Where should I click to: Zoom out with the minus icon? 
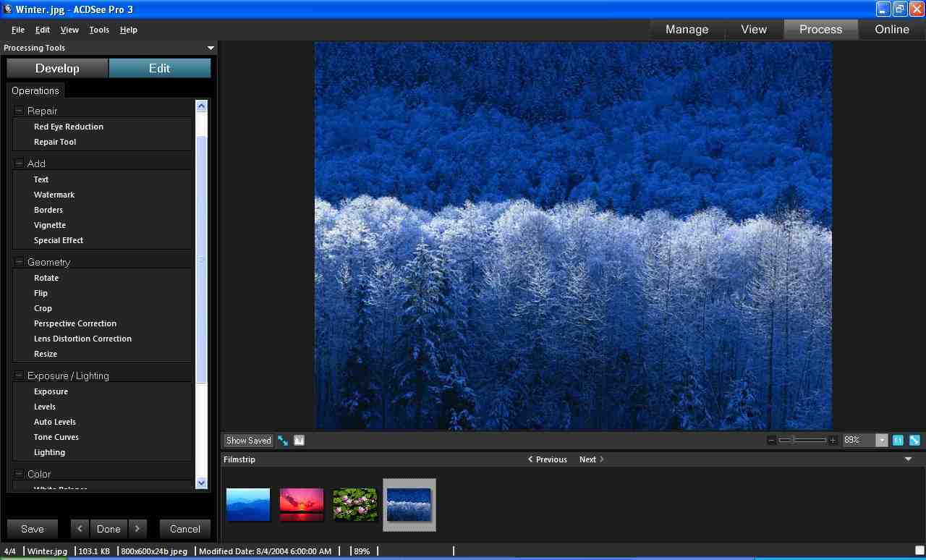point(773,440)
